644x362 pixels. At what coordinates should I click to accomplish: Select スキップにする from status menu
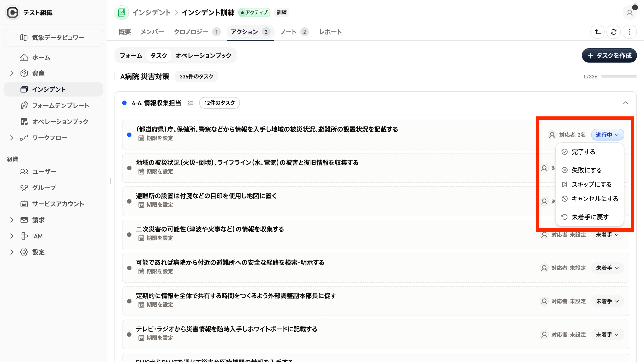tap(589, 184)
